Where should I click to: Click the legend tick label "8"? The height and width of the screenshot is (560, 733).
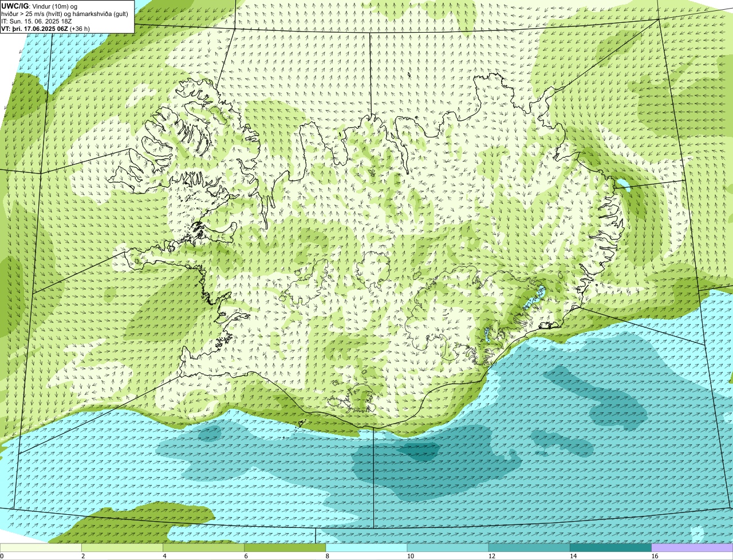pos(328,556)
